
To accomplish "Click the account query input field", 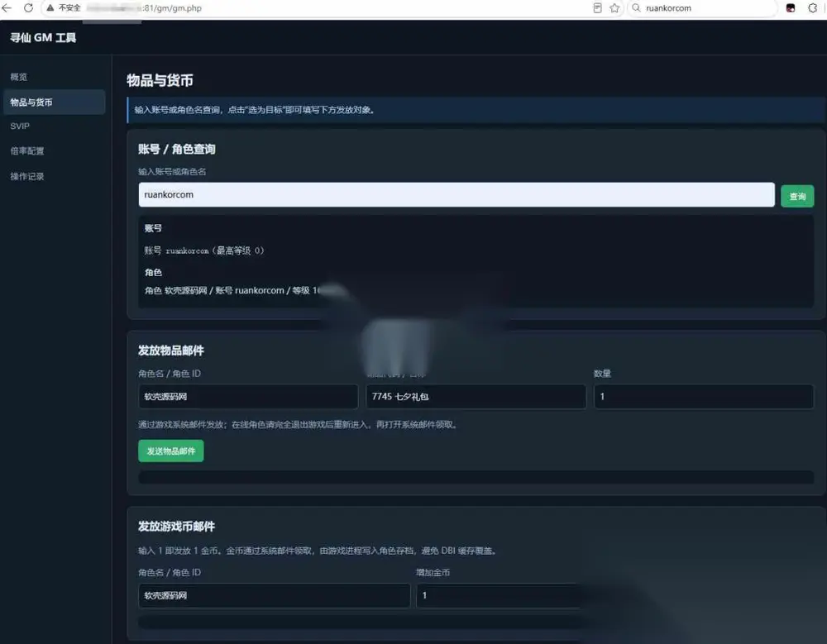I will point(457,194).
